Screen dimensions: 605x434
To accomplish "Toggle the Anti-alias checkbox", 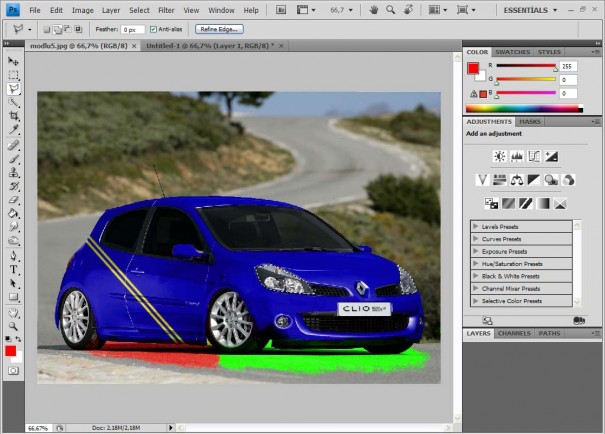I will click(153, 29).
